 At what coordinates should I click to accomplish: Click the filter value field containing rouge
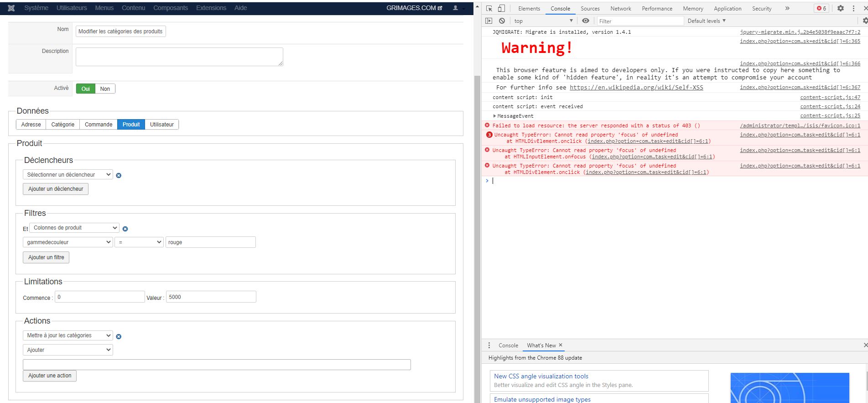pyautogui.click(x=210, y=242)
